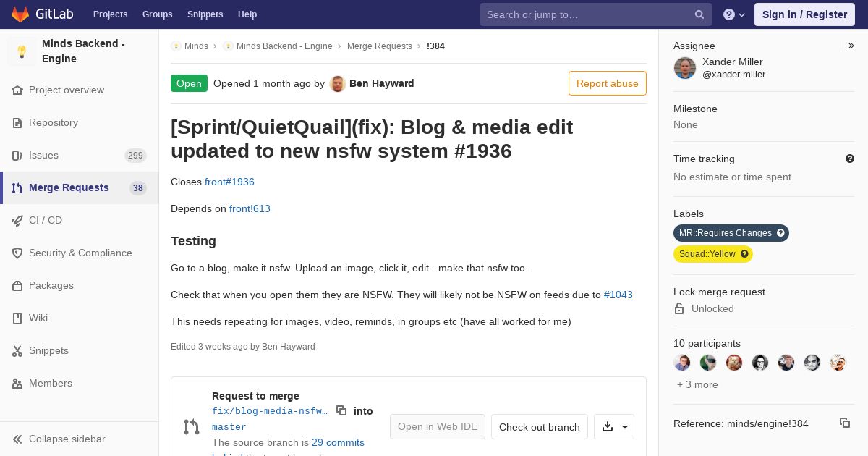Click the Security & Compliance shield icon
The image size is (868, 456).
[x=17, y=253]
